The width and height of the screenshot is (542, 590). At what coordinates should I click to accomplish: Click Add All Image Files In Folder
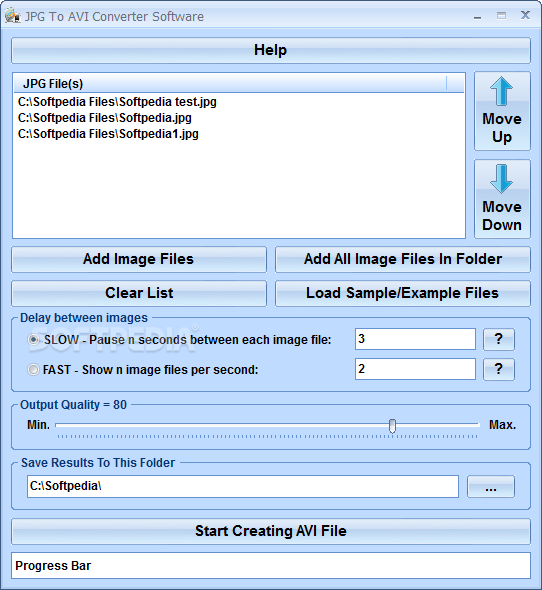(403, 259)
